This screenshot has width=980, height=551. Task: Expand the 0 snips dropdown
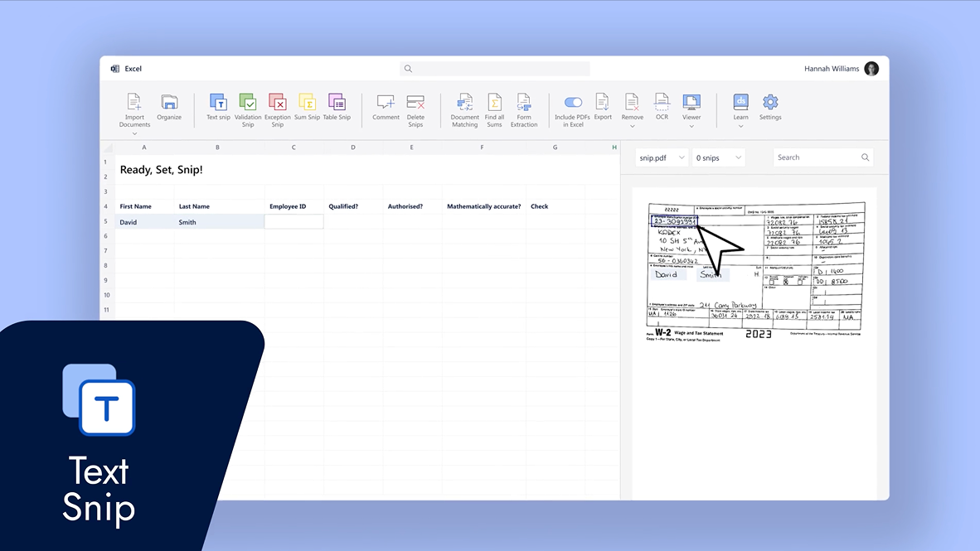(719, 157)
